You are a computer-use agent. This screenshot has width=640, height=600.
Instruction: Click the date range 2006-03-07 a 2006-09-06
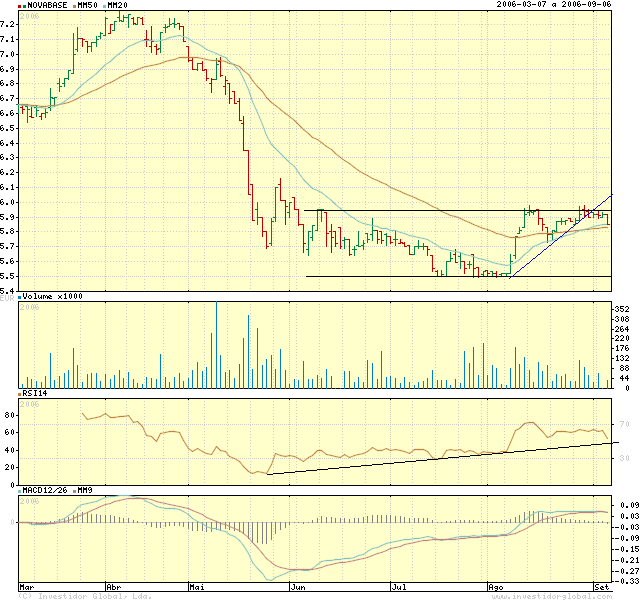click(553, 4)
